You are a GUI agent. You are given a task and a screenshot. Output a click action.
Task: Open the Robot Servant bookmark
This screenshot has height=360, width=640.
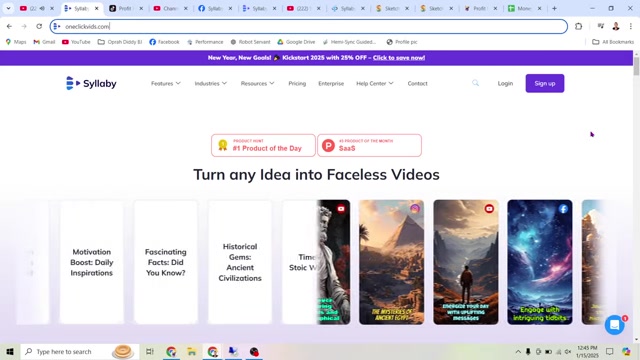click(250, 42)
